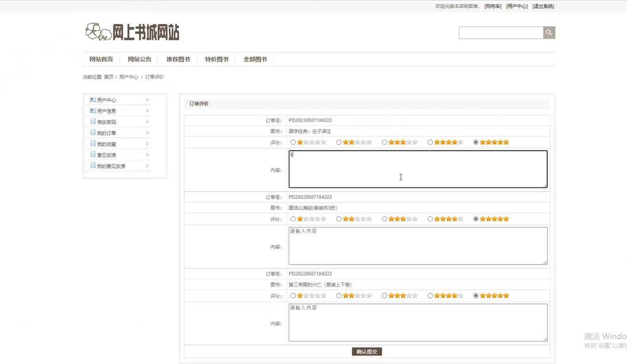
Task: Expand arrow next to 用户信息
Action: pos(147,110)
